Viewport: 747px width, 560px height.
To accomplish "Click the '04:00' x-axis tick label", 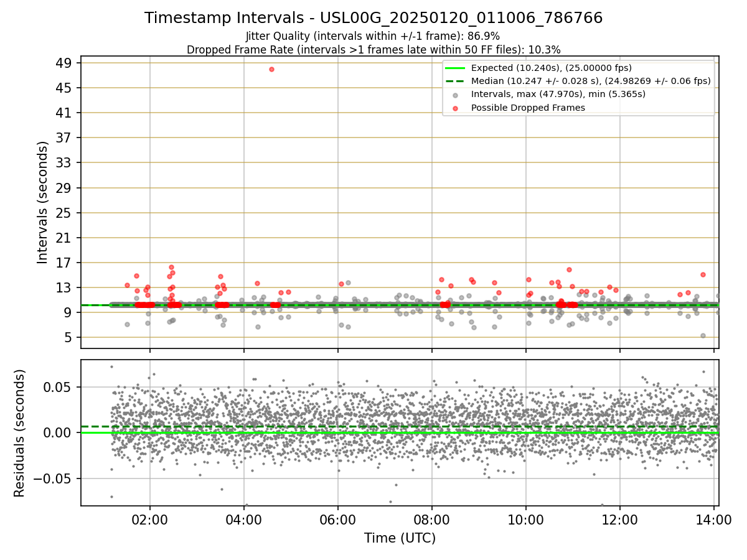I will [x=243, y=520].
